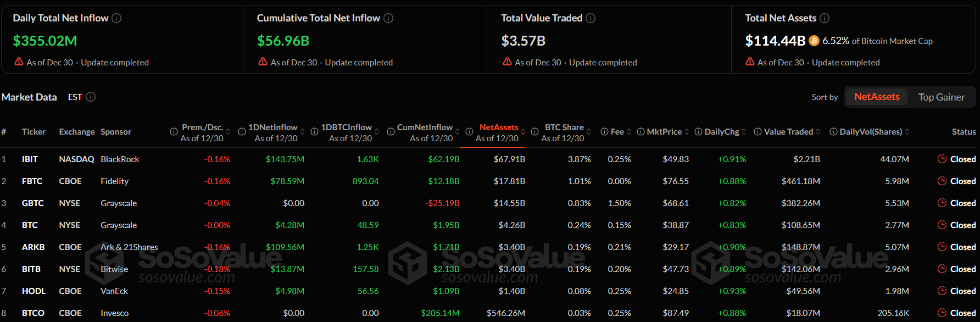
Task: Click the warning icon under Total Net Assets
Action: [x=750, y=62]
